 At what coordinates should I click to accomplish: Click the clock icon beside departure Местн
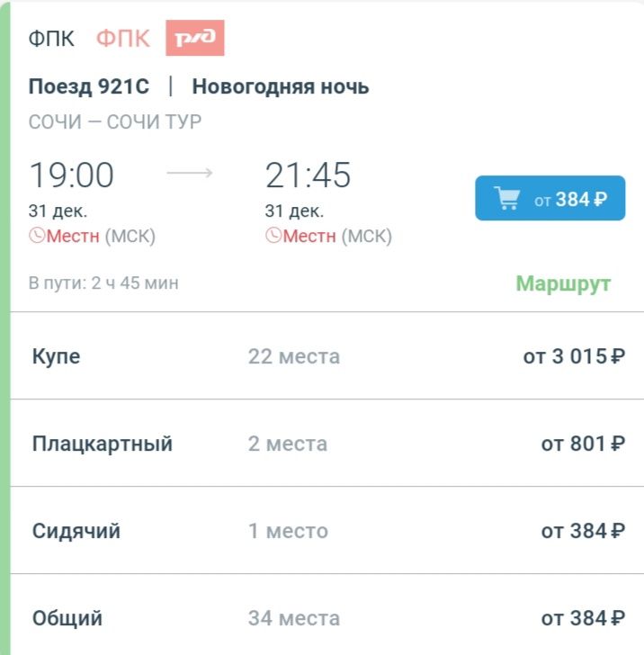click(x=37, y=237)
